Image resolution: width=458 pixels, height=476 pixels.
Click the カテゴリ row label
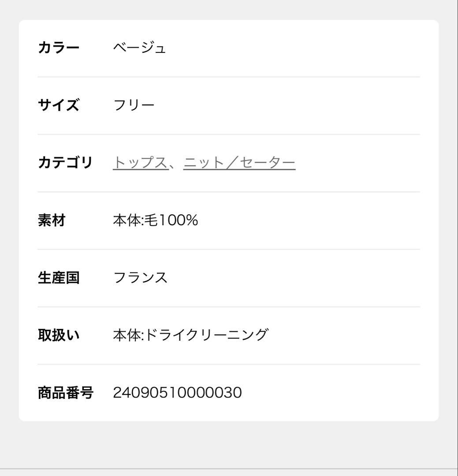point(65,163)
